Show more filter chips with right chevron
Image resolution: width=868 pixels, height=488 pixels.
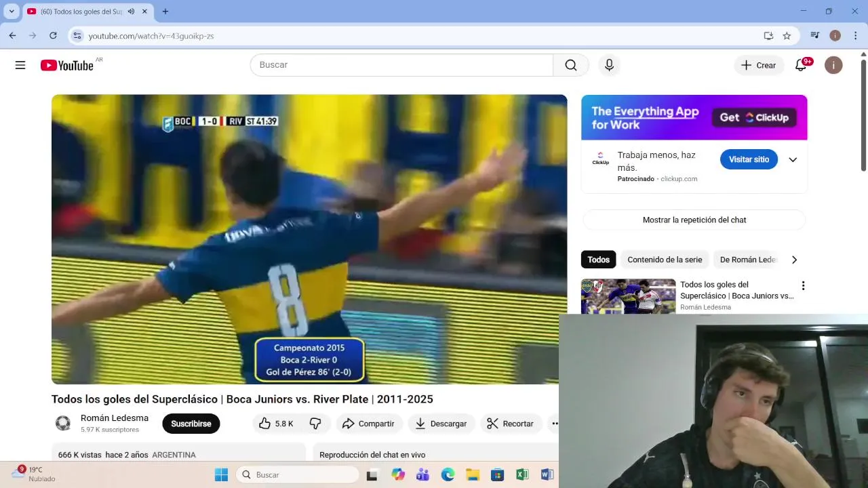coord(794,260)
